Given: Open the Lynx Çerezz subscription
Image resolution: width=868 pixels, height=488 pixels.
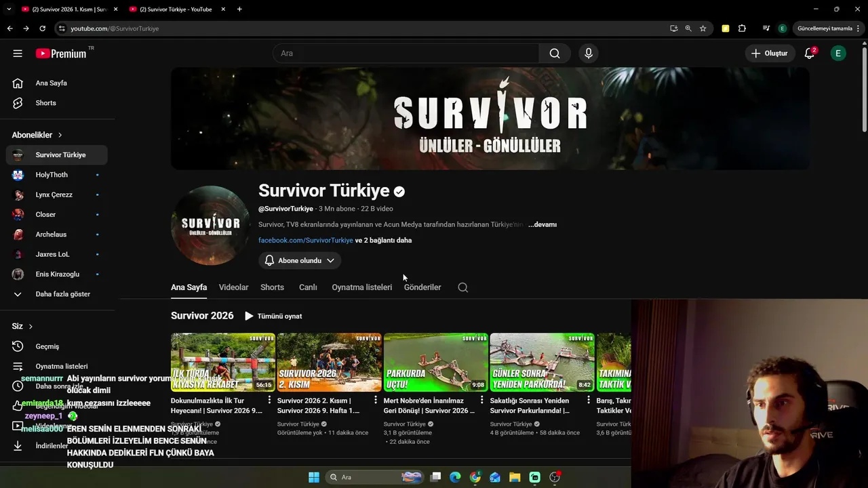Looking at the screenshot, I should [x=56, y=195].
